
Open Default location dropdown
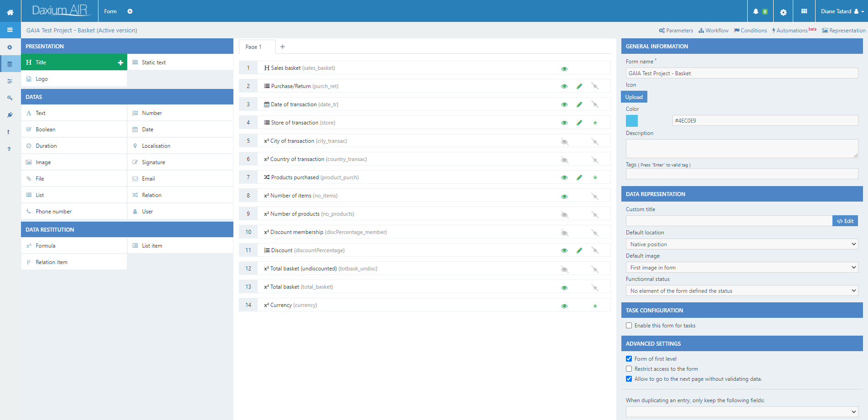pyautogui.click(x=742, y=244)
